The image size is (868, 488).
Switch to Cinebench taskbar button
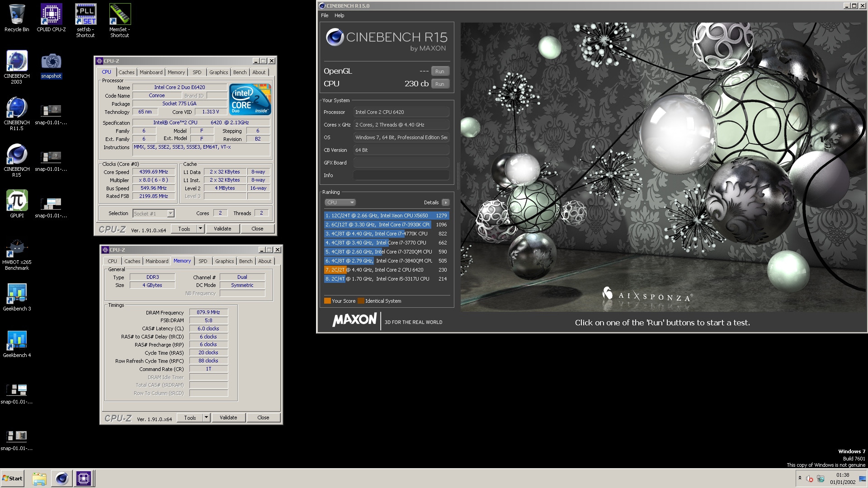pyautogui.click(x=61, y=479)
